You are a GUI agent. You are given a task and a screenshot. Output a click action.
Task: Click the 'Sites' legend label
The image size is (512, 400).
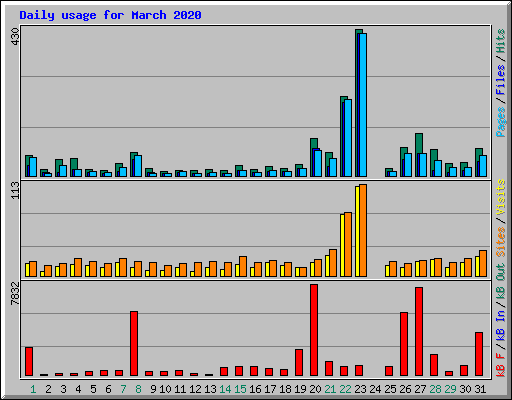pos(501,242)
